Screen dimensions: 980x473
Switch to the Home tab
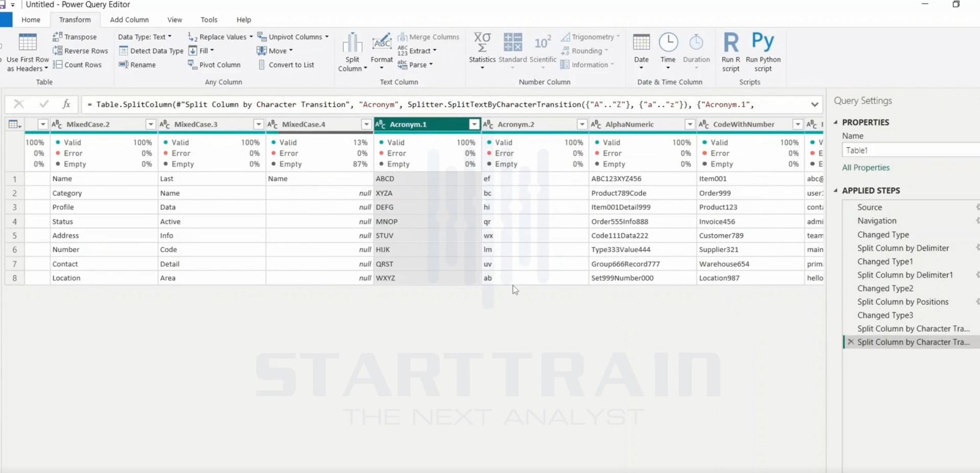pyautogui.click(x=31, y=19)
